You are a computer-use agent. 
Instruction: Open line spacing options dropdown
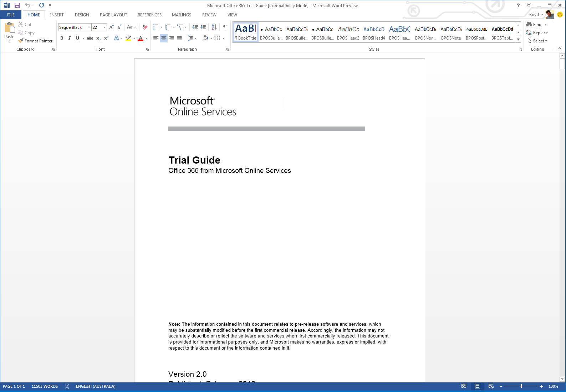pyautogui.click(x=192, y=38)
